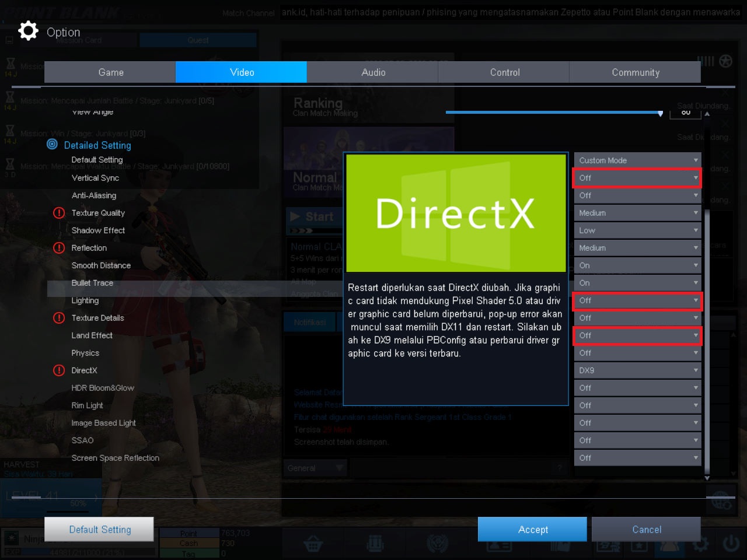The width and height of the screenshot is (747, 560).
Task: Open the Community tab
Action: [x=636, y=72]
